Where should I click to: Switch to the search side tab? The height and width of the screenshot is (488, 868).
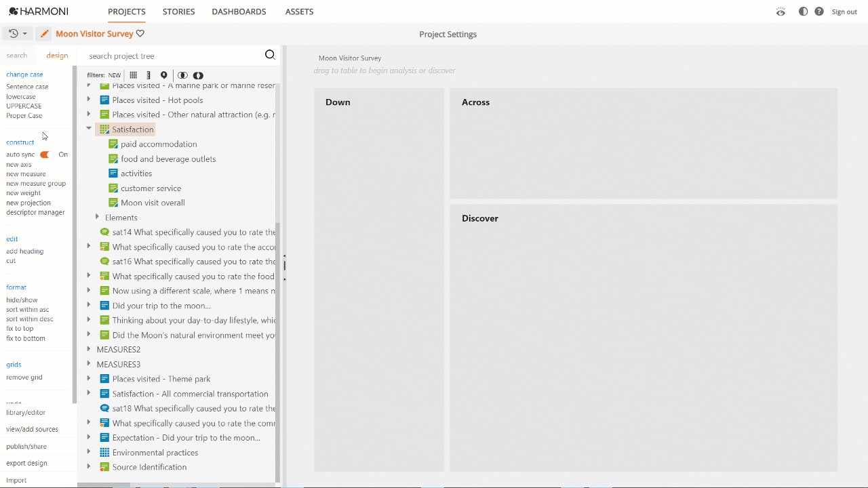(x=17, y=56)
